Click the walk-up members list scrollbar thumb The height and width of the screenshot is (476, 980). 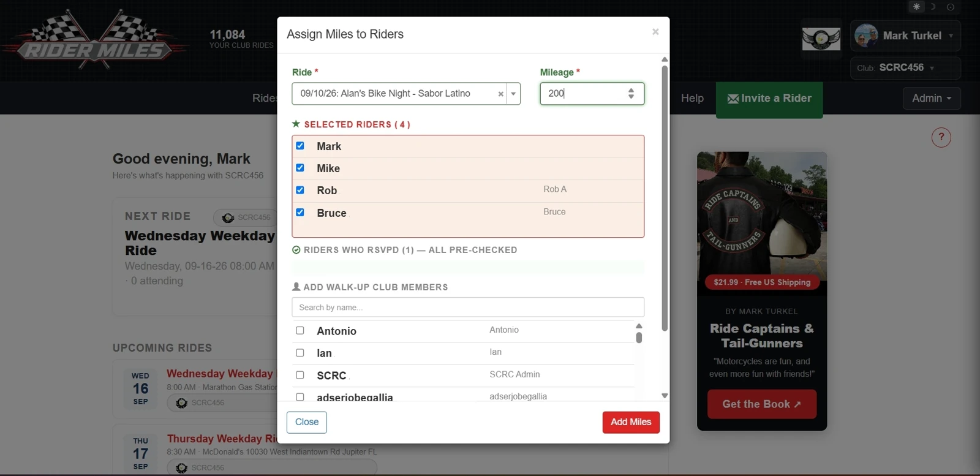(639, 338)
